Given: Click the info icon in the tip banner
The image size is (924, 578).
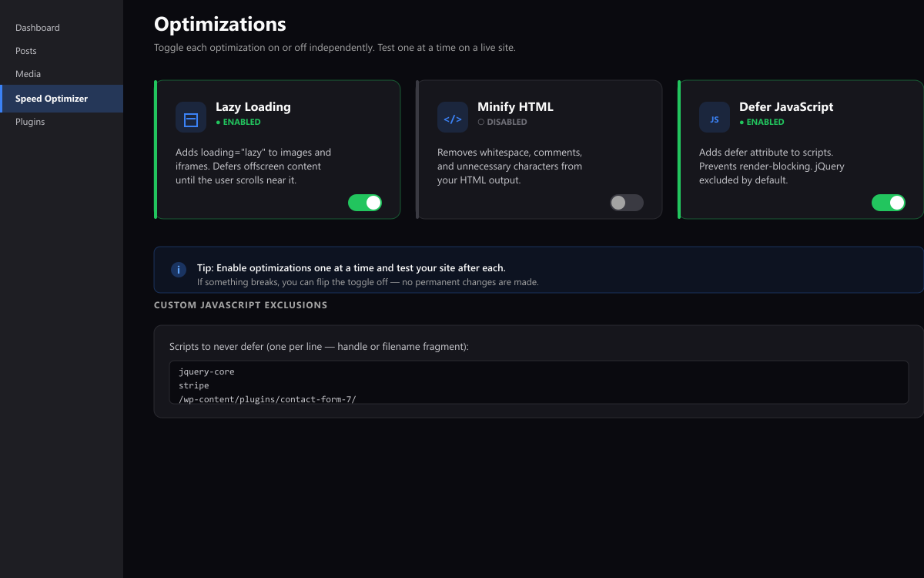Looking at the screenshot, I should click(x=179, y=270).
